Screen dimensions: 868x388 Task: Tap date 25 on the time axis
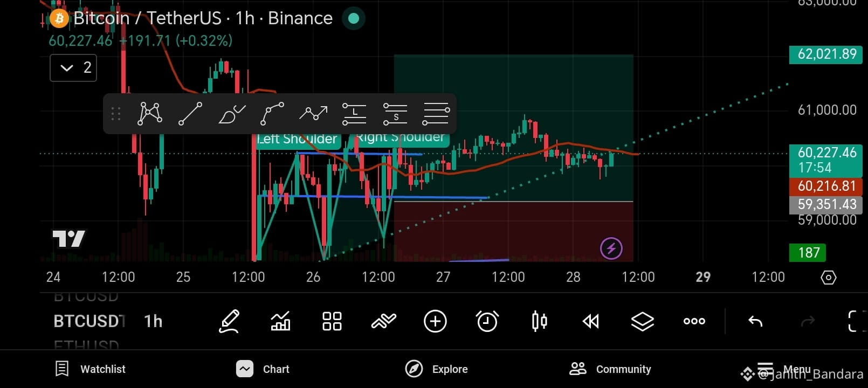(183, 278)
